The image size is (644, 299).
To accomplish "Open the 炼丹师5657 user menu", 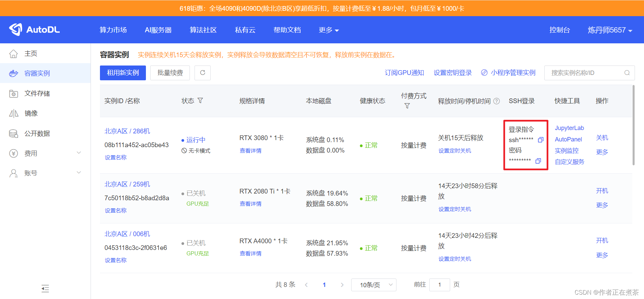I will tap(609, 30).
